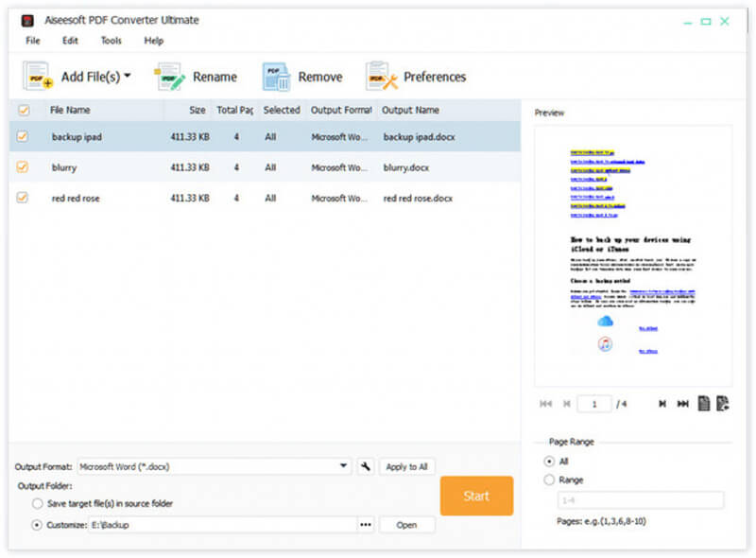Select the Range page option
Image resolution: width=756 pixels, height=558 pixels.
549,480
